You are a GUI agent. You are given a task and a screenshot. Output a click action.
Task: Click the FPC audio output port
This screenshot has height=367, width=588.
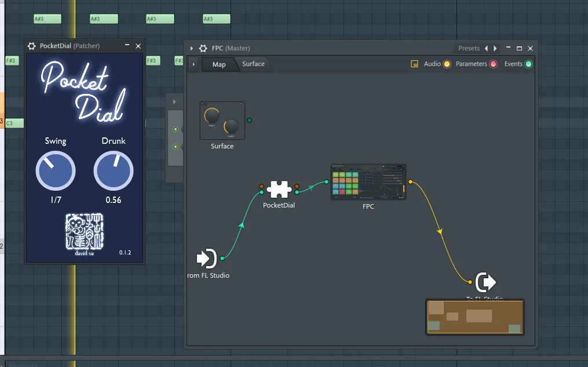pyautogui.click(x=410, y=182)
